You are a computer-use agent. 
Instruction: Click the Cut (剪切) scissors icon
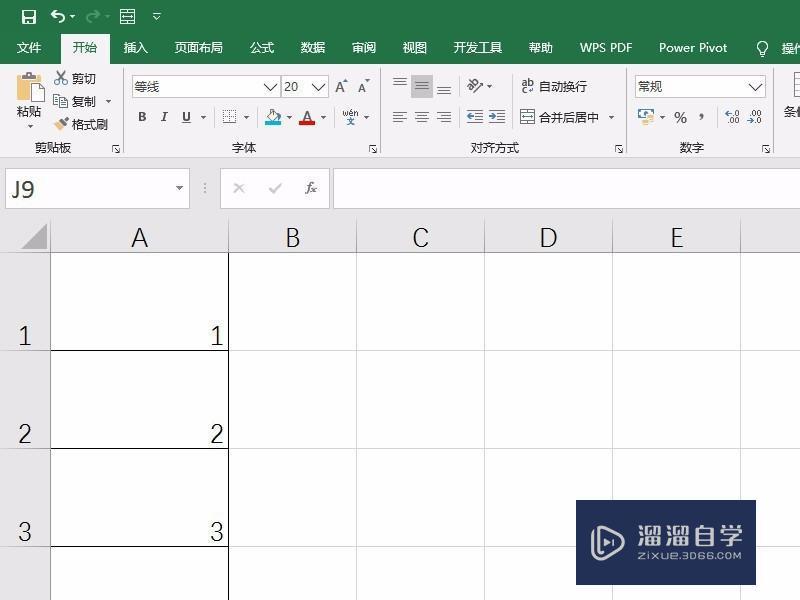(x=62, y=76)
